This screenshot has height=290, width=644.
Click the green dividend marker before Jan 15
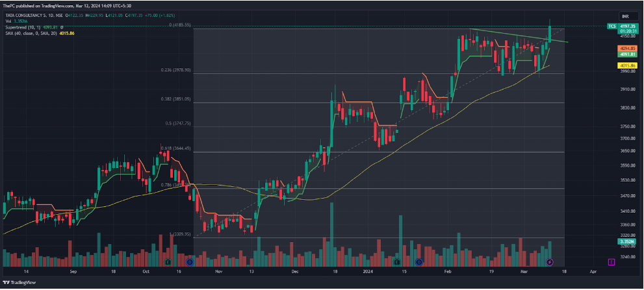(x=397, y=262)
